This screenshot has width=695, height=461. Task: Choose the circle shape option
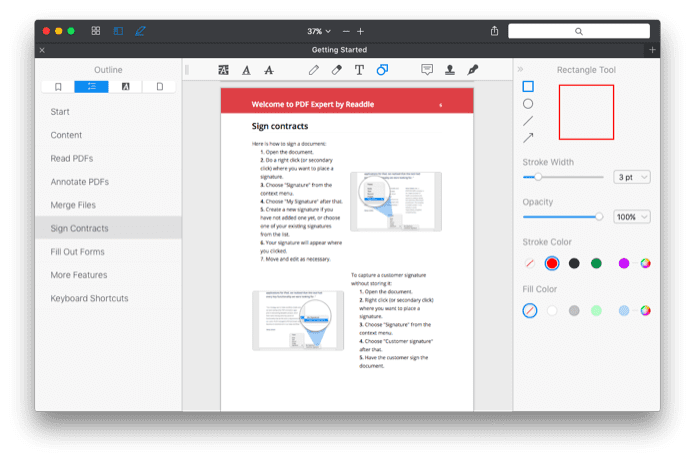(x=528, y=104)
